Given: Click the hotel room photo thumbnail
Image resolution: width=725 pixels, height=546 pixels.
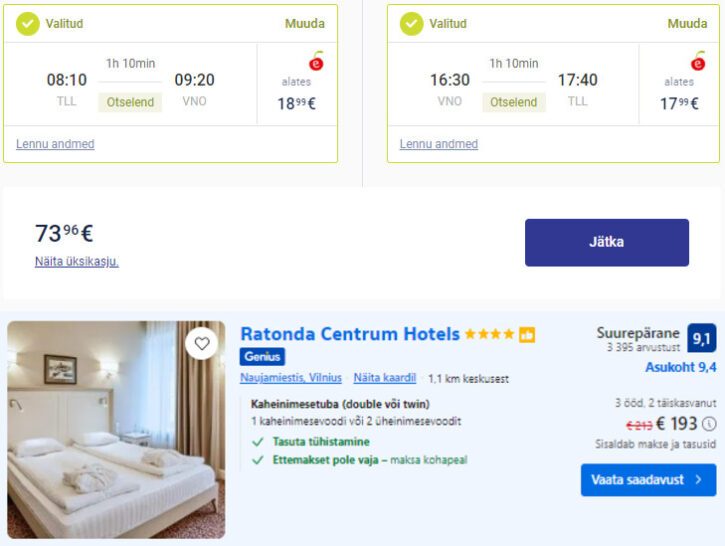Looking at the screenshot, I should coord(116,429).
